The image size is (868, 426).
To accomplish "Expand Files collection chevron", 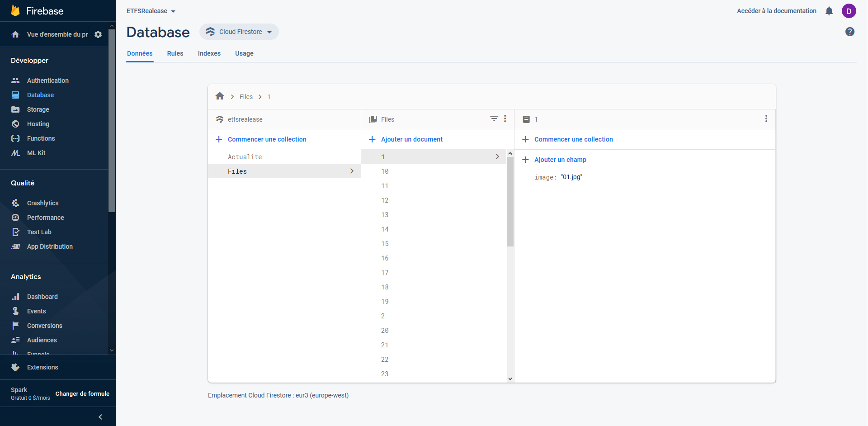I will [352, 171].
